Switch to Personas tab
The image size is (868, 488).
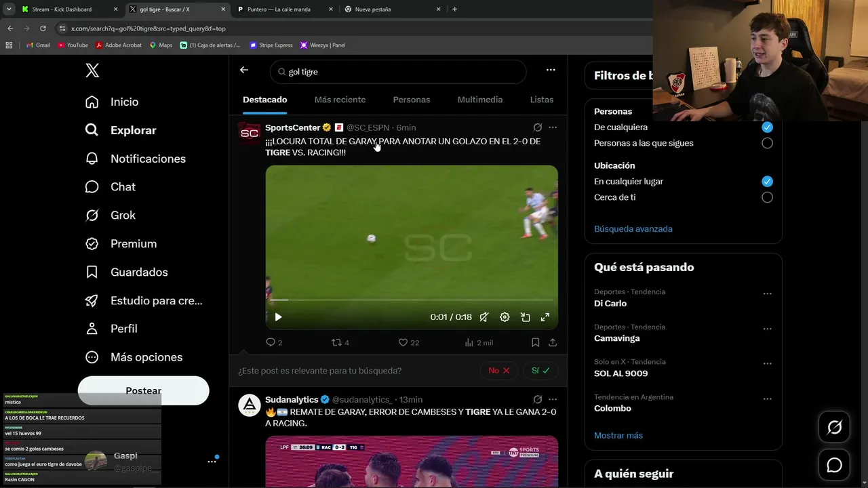(412, 100)
